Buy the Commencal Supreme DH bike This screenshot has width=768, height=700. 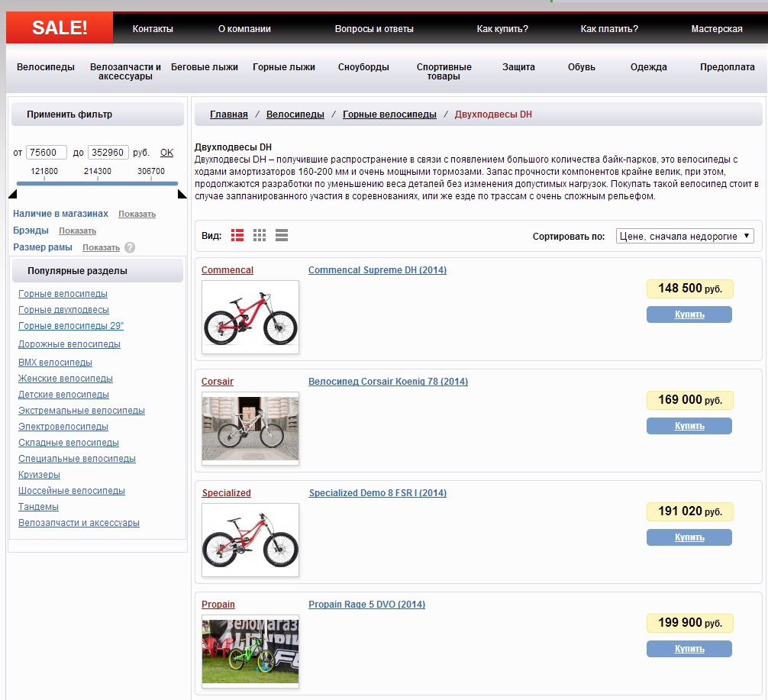(689, 315)
